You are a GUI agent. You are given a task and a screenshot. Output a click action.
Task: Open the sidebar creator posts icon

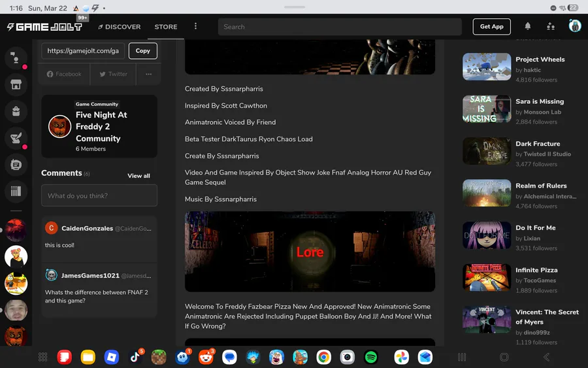tap(16, 165)
